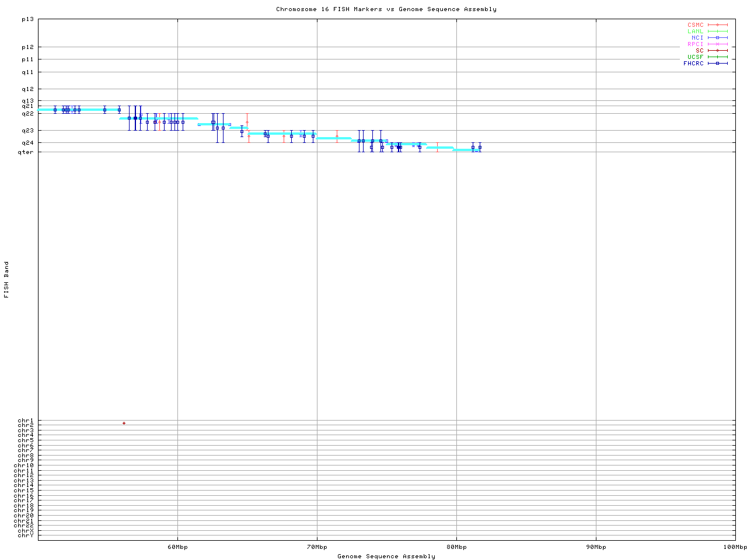Click the Genome Sequence Assembly x-axis title

386,556
